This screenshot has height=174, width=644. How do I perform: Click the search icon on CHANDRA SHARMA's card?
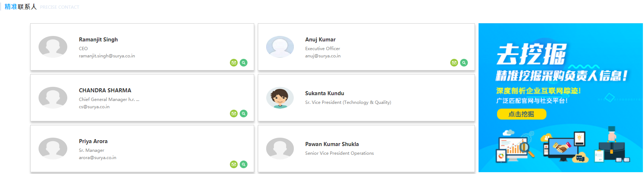pos(244,114)
